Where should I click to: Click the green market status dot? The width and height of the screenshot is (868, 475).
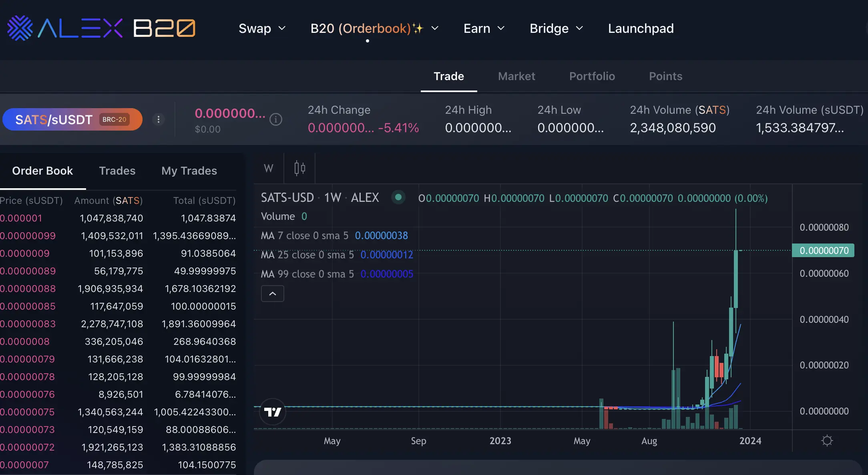coord(398,197)
